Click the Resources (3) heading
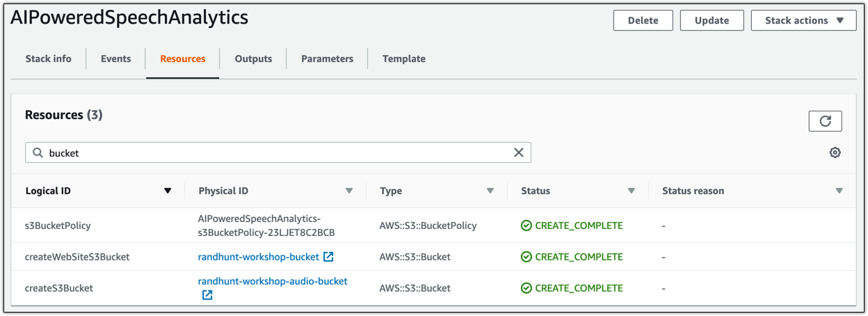Screen dimensions: 868x316 [x=63, y=115]
